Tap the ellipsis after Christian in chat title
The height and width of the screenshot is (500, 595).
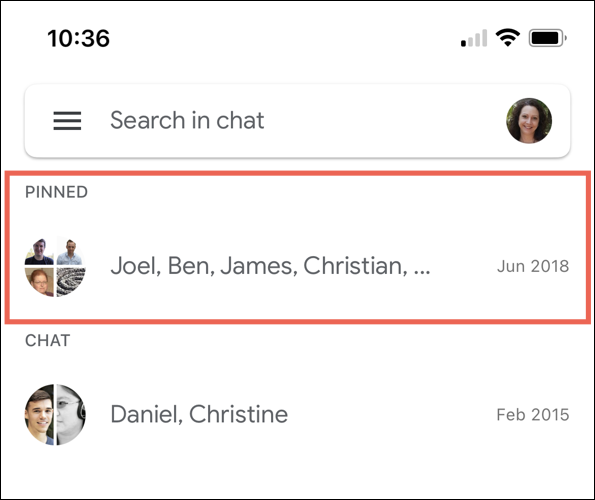(422, 272)
